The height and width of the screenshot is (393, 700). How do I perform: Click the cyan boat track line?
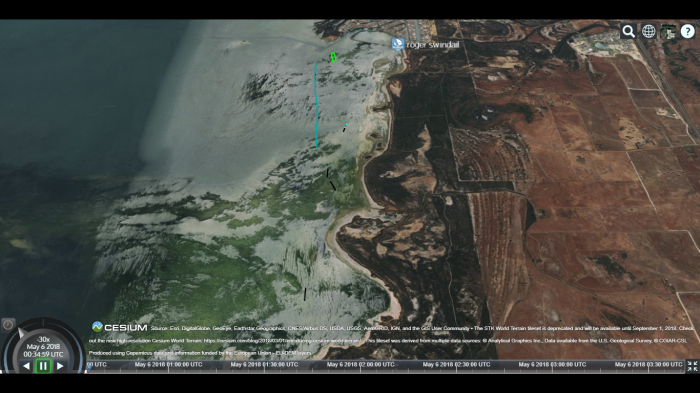(317, 105)
